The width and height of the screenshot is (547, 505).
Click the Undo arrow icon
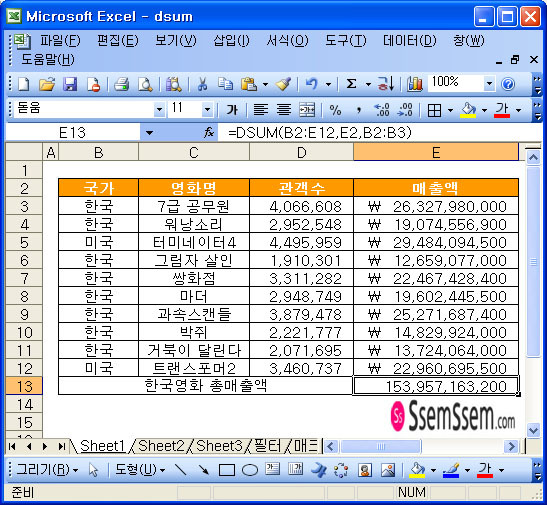(x=312, y=84)
